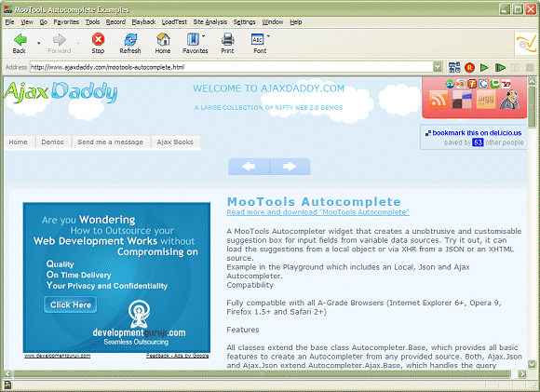Click 'bookmark this on del.icio.us' link
Image resolution: width=540 pixels, height=392 pixels.
tap(477, 133)
